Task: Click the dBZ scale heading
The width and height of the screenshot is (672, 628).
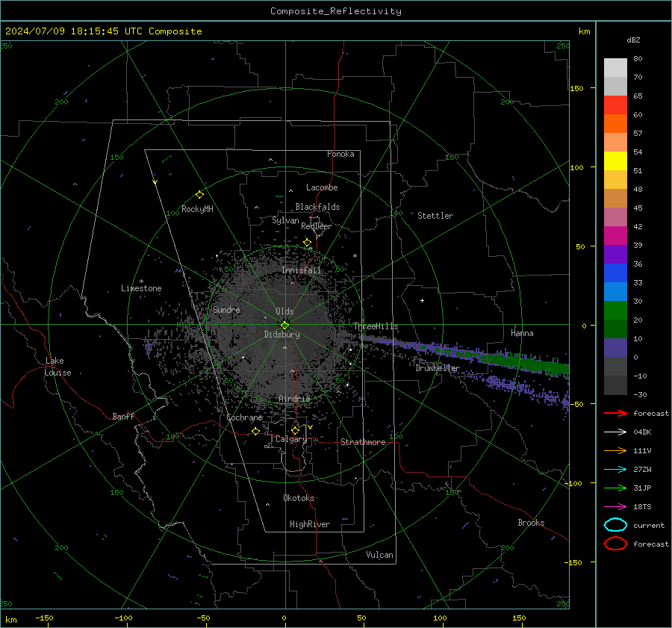Action: pos(633,40)
